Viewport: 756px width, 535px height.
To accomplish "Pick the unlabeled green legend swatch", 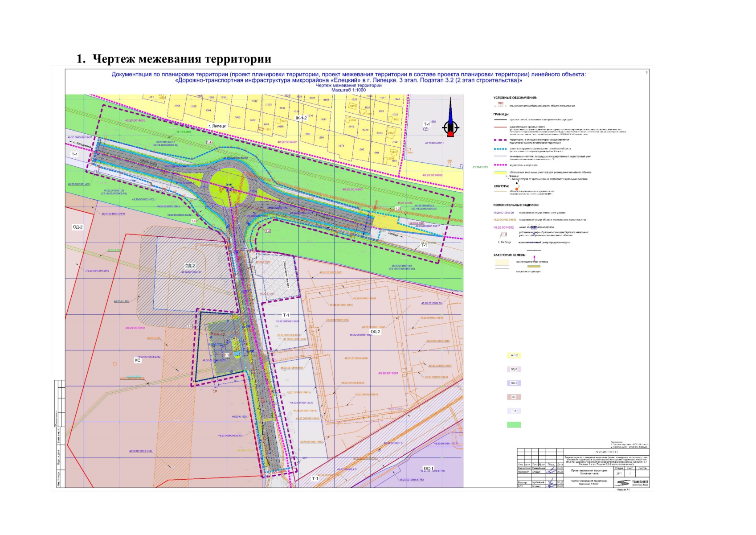I will tap(514, 425).
